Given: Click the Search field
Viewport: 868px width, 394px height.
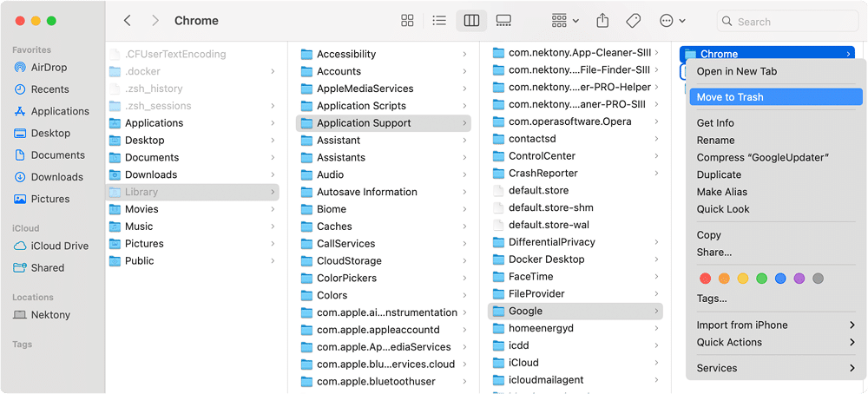Looking at the screenshot, I should point(788,22).
